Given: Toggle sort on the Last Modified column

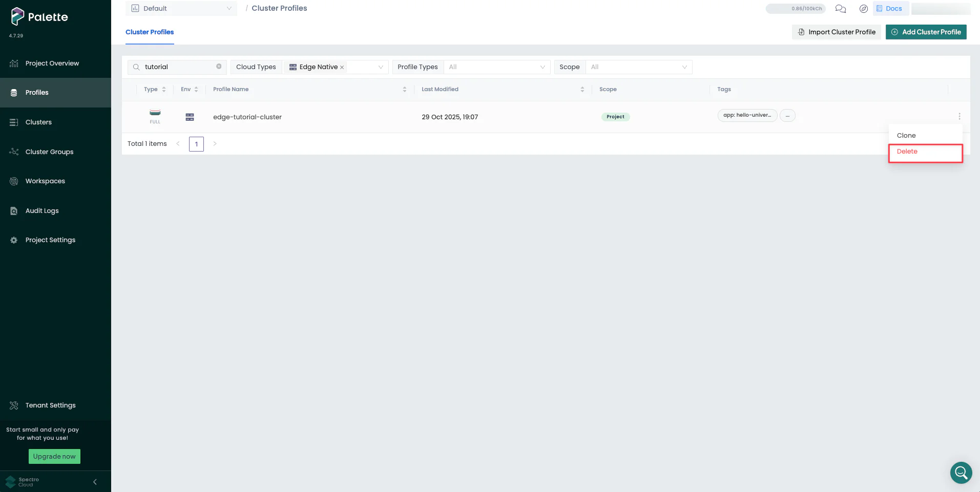Looking at the screenshot, I should (582, 89).
